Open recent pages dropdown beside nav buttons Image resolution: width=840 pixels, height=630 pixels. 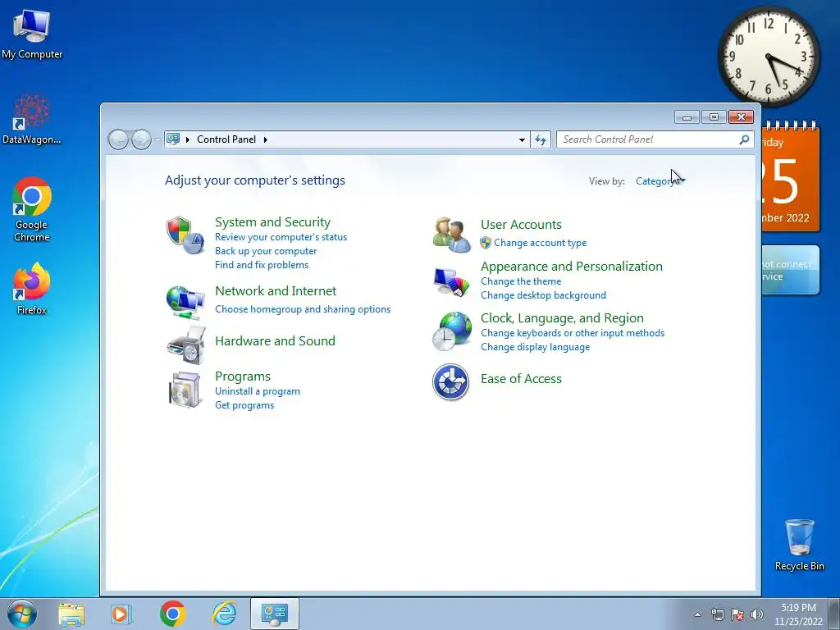coord(157,140)
